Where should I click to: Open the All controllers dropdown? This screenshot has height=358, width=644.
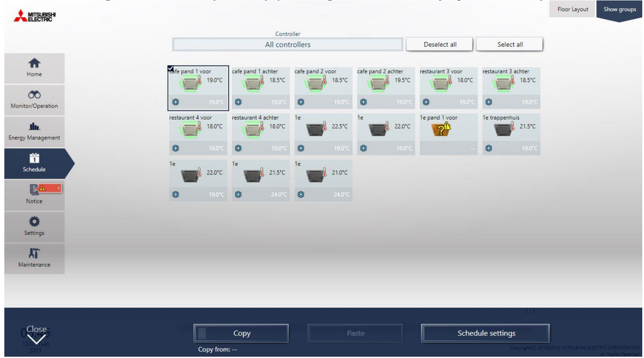pos(288,45)
